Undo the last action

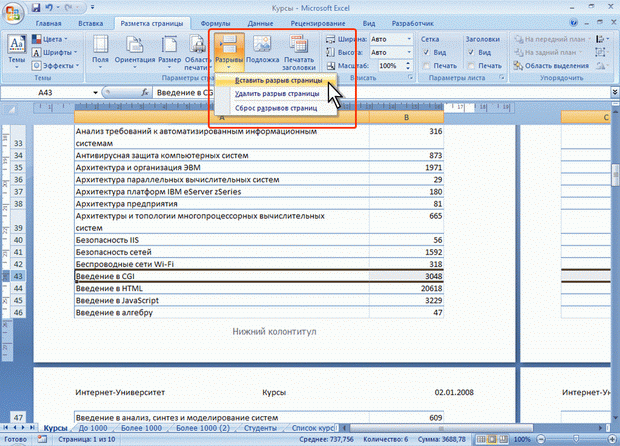(49, 7)
